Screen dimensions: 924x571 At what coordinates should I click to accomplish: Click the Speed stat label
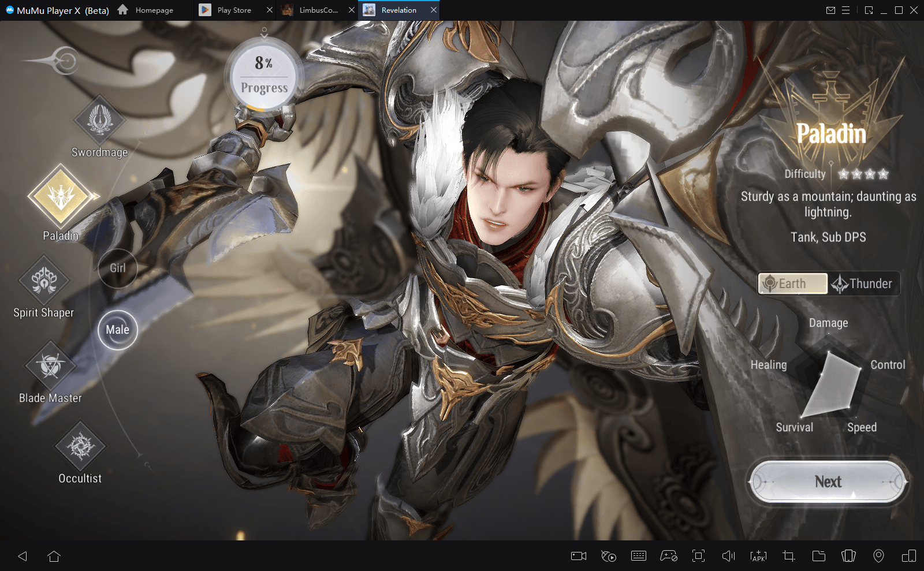tap(862, 427)
